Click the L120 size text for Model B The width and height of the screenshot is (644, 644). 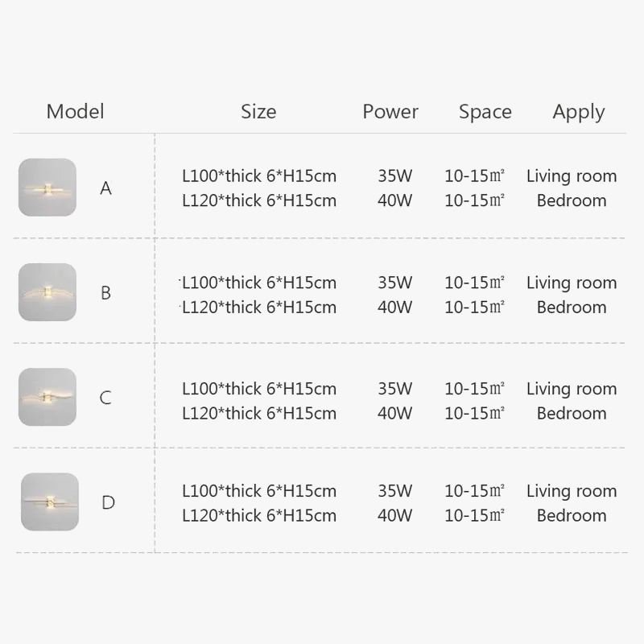tap(259, 307)
